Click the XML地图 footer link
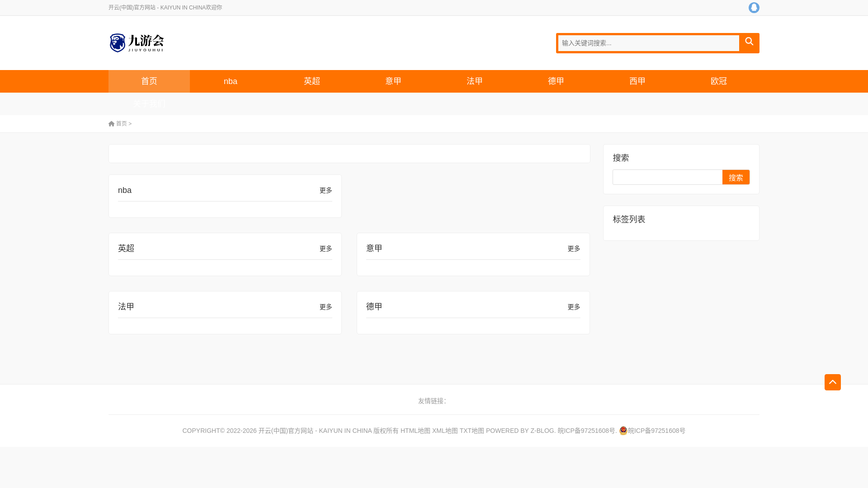Viewport: 868px width, 488px height. pos(445,431)
